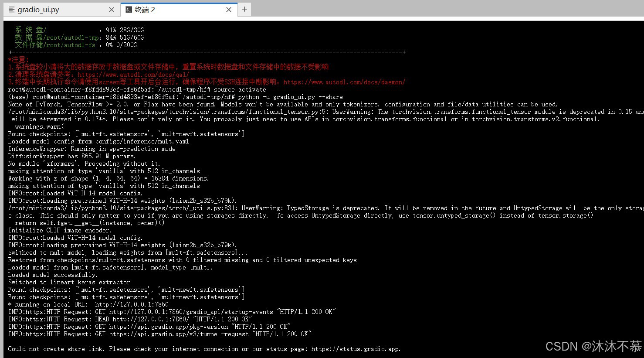Select the Loaded model successfully line
644x358 pixels.
point(52,274)
